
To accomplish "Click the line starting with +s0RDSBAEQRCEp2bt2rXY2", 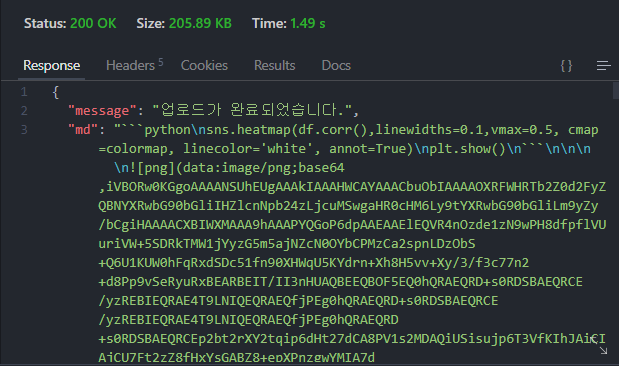I will (352, 339).
